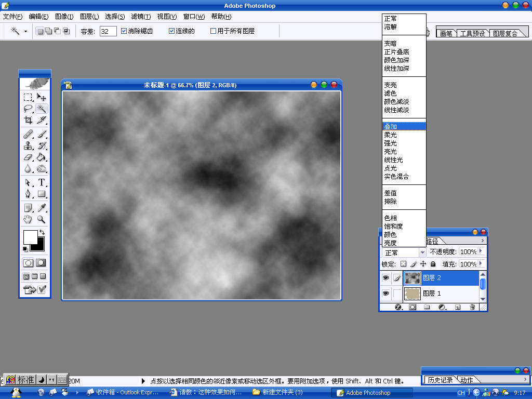Enable use all layers (用于所有图层) checkbox
The image size is (532, 399).
pos(213,31)
